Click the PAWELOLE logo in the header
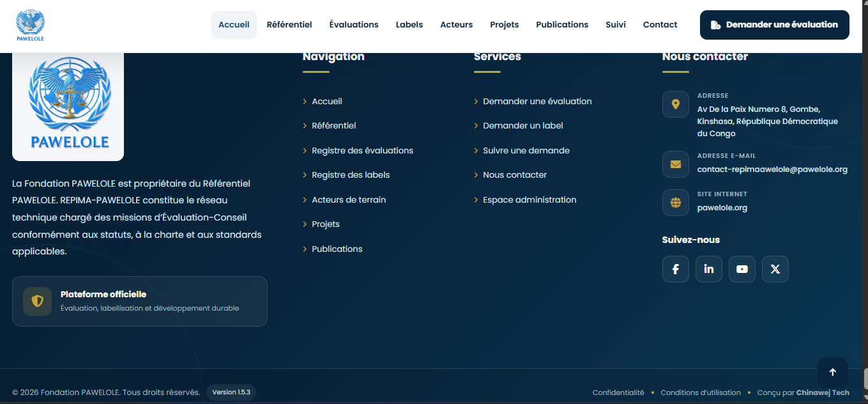868x404 pixels. [30, 26]
